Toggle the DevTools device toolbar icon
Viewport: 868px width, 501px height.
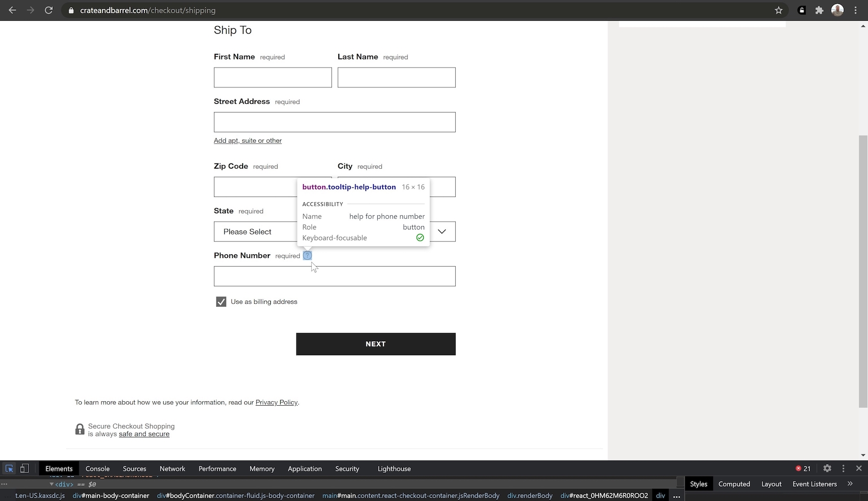24,468
